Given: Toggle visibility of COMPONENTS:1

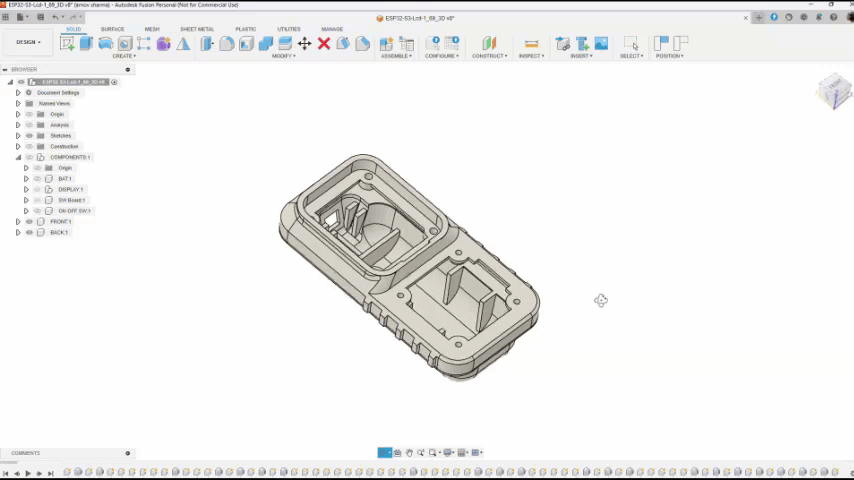Looking at the screenshot, I should (29, 157).
